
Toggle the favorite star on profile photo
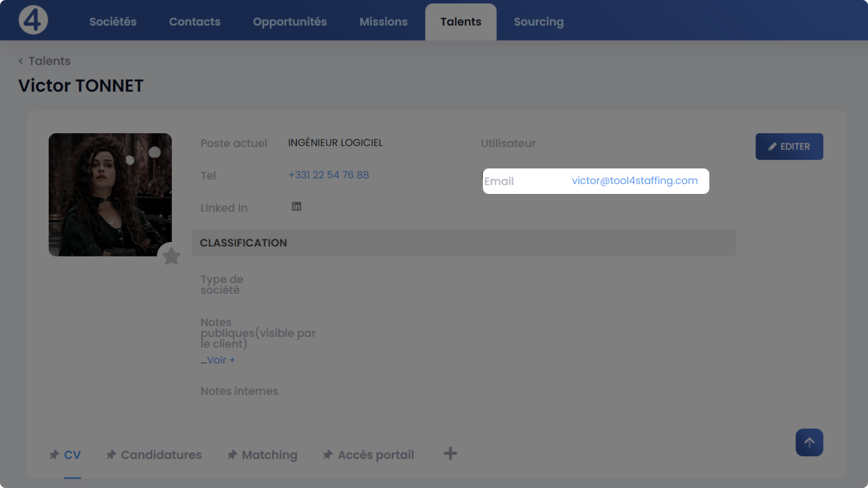(x=171, y=256)
